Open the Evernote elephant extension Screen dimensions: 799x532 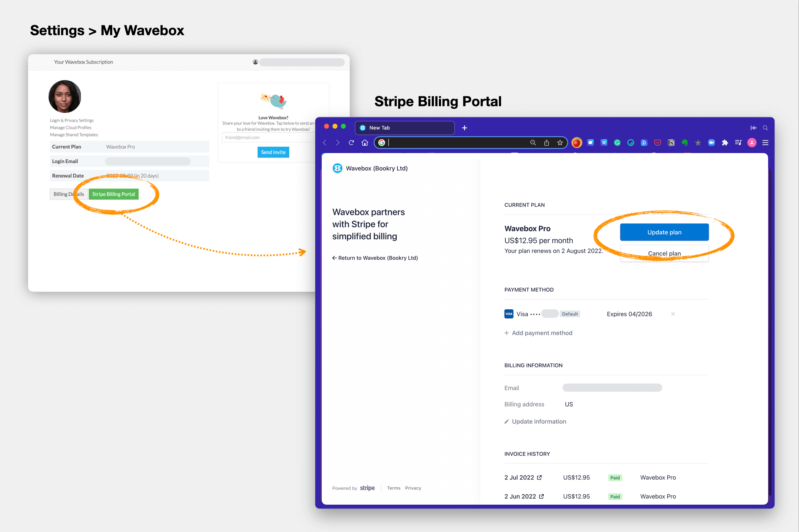click(x=685, y=143)
